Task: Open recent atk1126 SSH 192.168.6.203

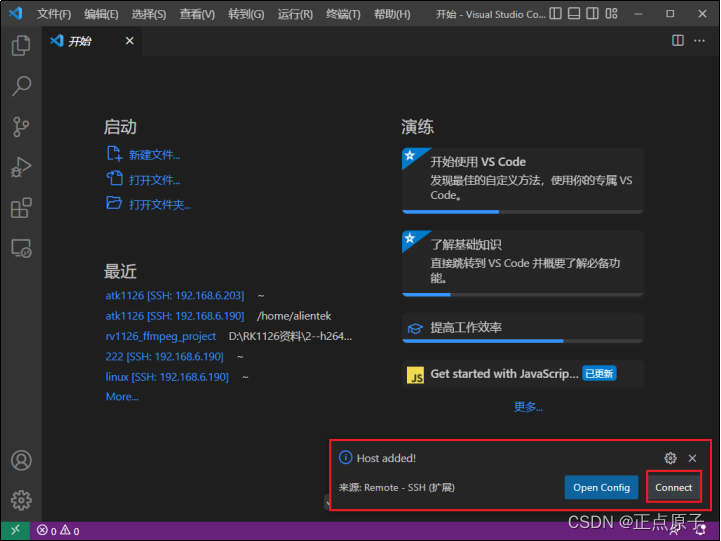Action: coord(175,296)
